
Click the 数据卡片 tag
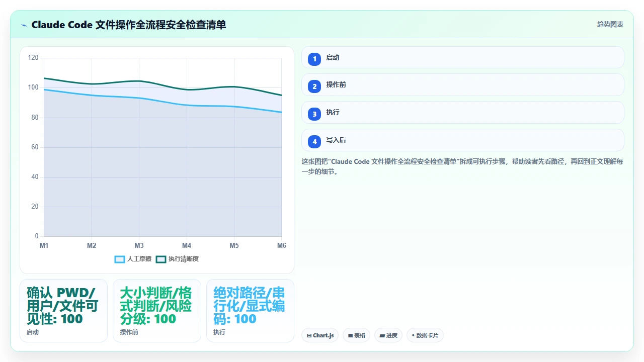click(x=425, y=335)
